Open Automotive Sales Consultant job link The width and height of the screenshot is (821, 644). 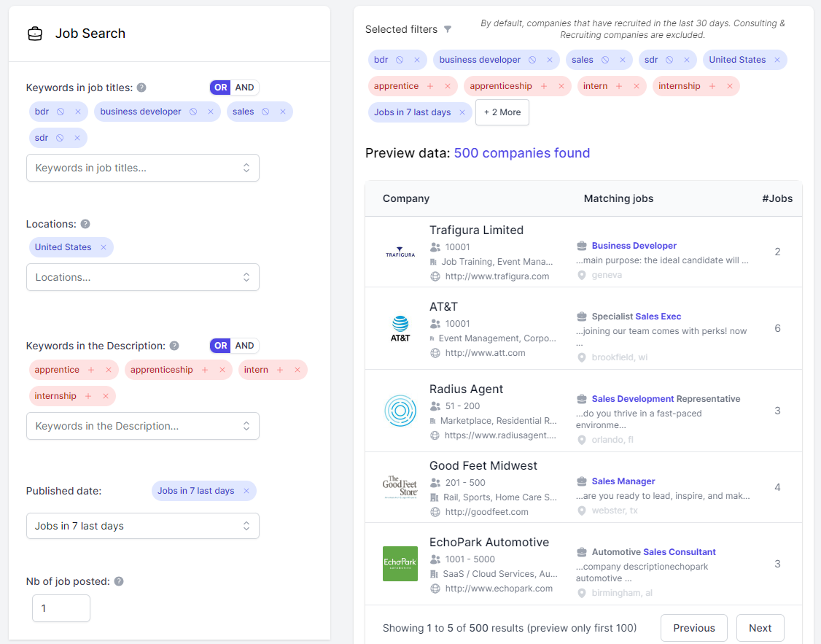pos(653,552)
